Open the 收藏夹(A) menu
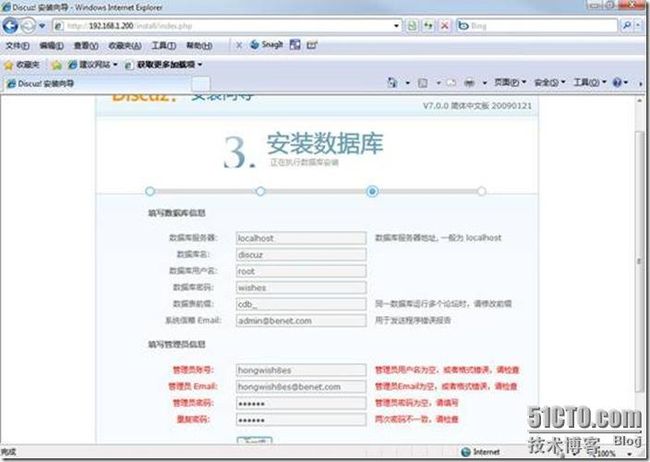Viewport: 650px width, 462px height. 125,45
